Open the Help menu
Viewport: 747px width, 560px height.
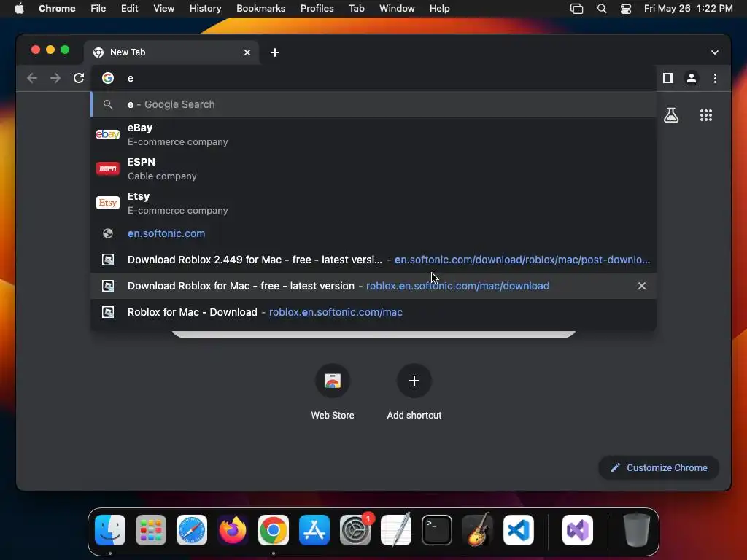tap(439, 9)
